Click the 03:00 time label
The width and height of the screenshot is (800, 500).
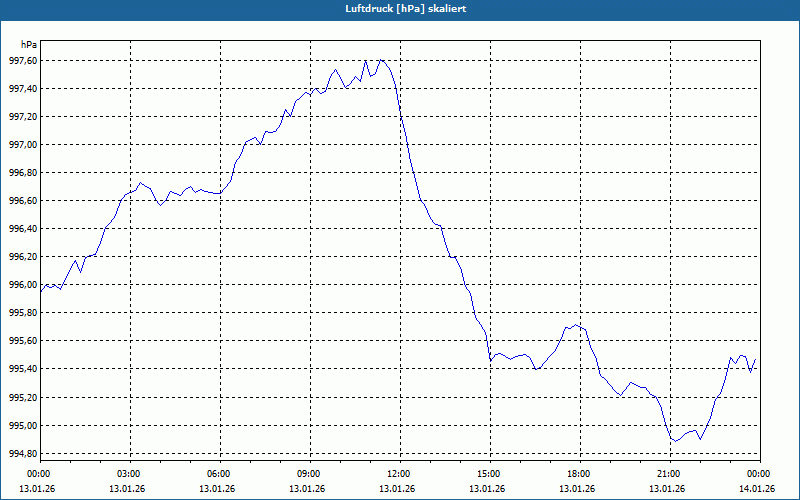pyautogui.click(x=130, y=474)
